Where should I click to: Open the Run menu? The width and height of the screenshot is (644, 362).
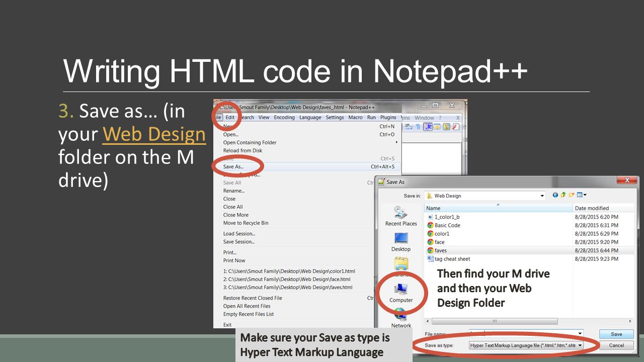(371, 118)
